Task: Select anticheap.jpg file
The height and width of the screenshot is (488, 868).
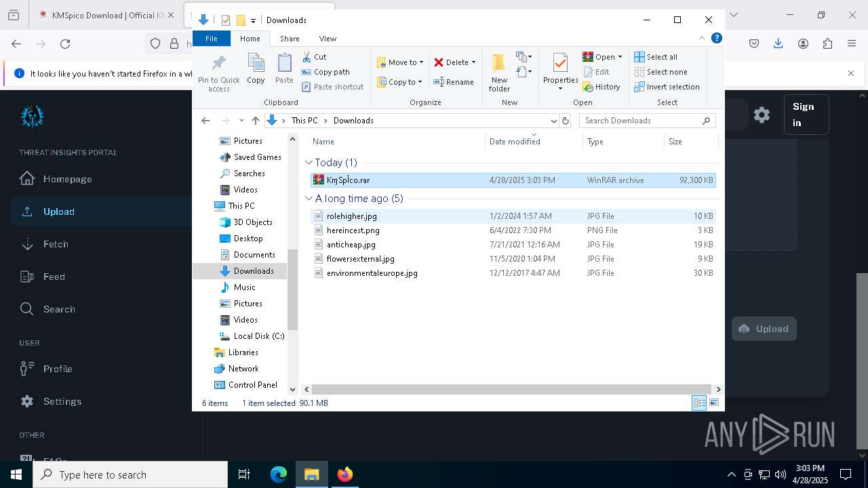Action: click(x=513, y=245)
